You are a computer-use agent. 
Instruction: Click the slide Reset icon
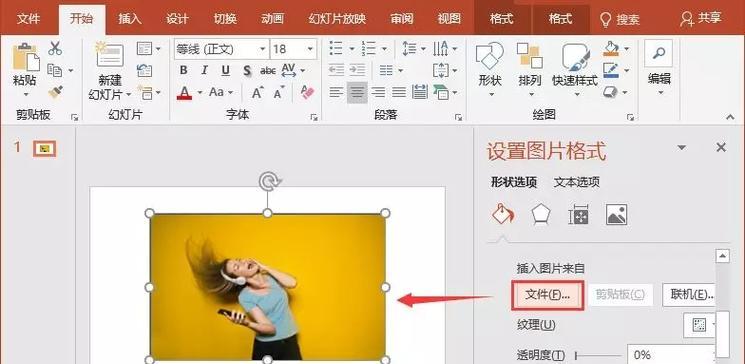(144, 70)
